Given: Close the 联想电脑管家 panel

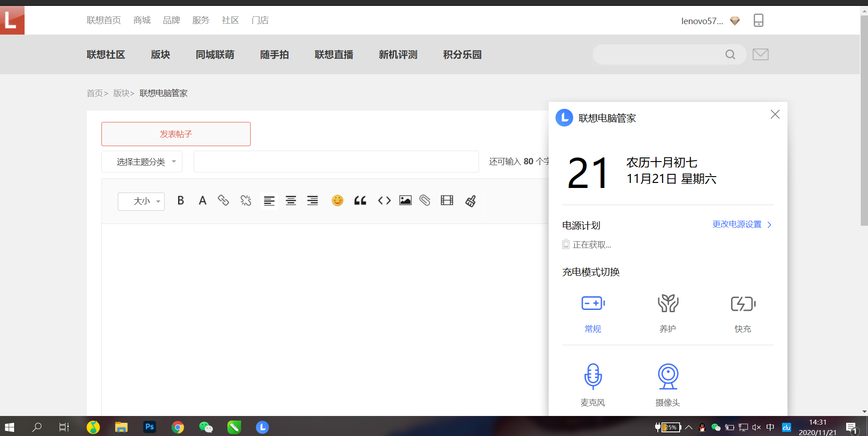Looking at the screenshot, I should coord(775,114).
